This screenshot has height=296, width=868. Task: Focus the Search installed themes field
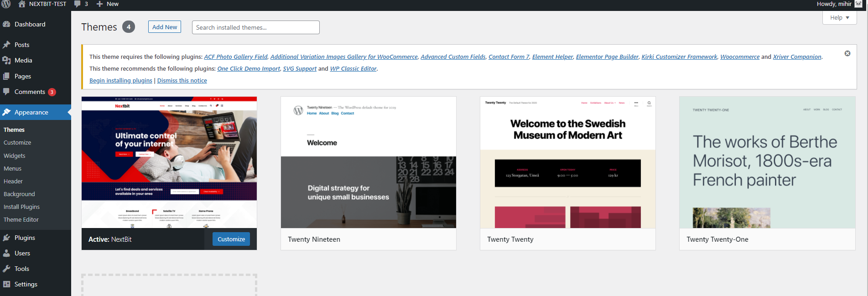[x=255, y=27]
